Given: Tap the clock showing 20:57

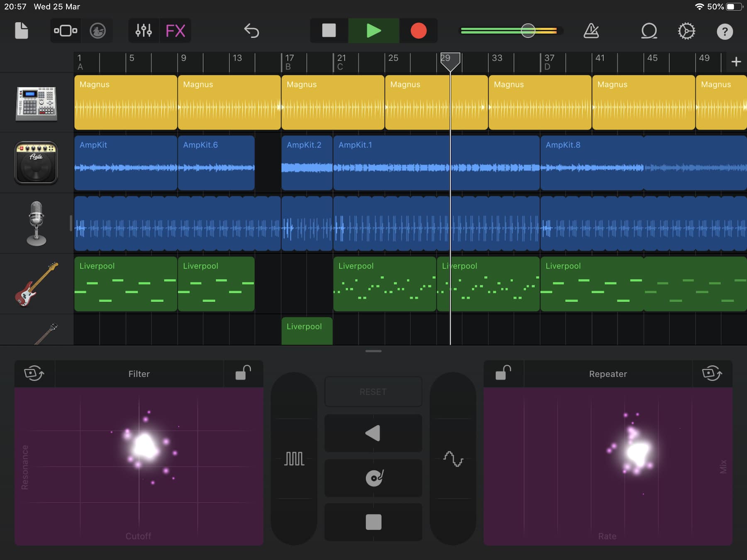Looking at the screenshot, I should (15, 7).
